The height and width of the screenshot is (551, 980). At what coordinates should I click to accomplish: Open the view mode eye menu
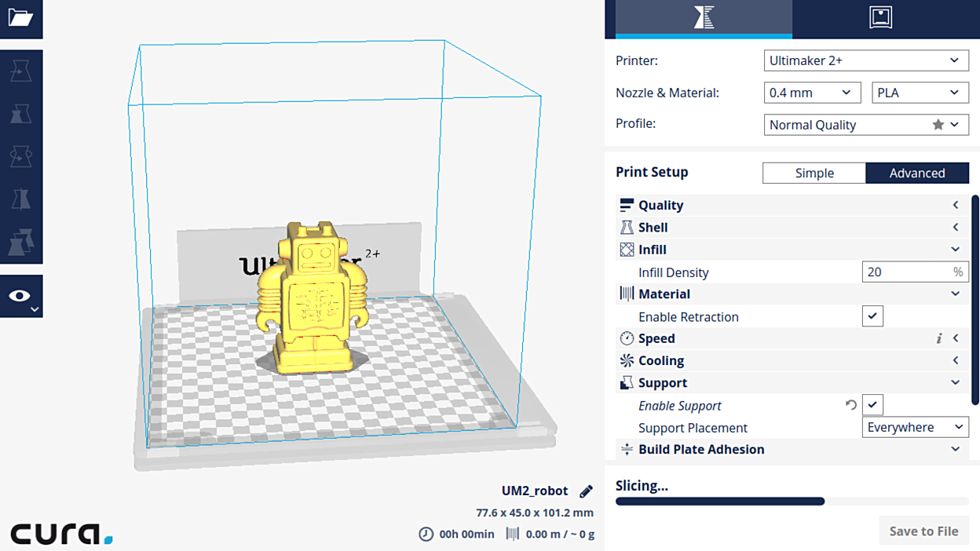click(21, 296)
